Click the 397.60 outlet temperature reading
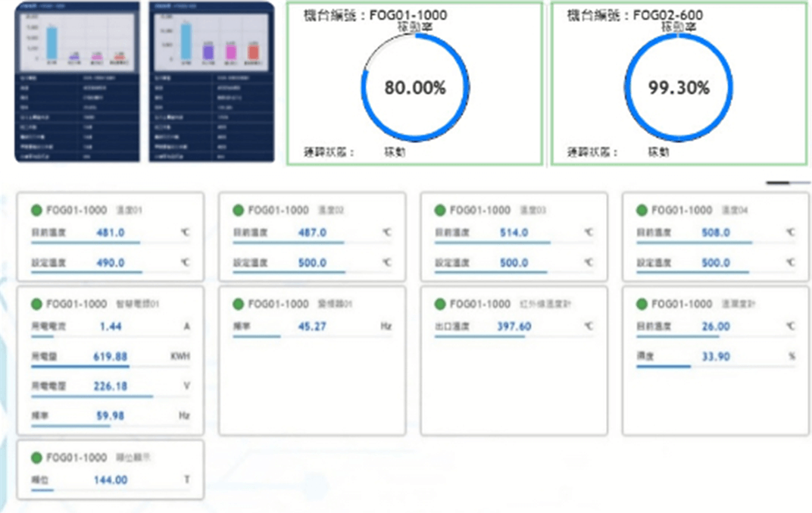This screenshot has height=513, width=812. point(514,327)
